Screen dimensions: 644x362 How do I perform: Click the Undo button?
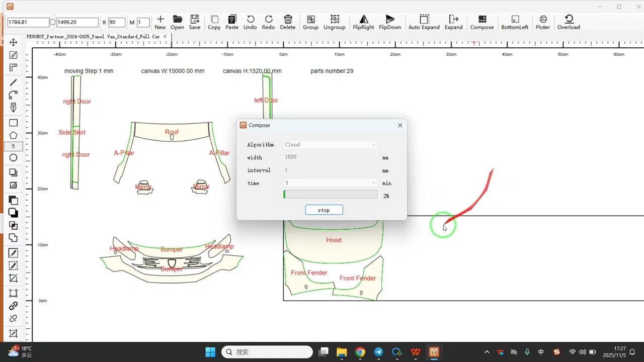tap(250, 23)
